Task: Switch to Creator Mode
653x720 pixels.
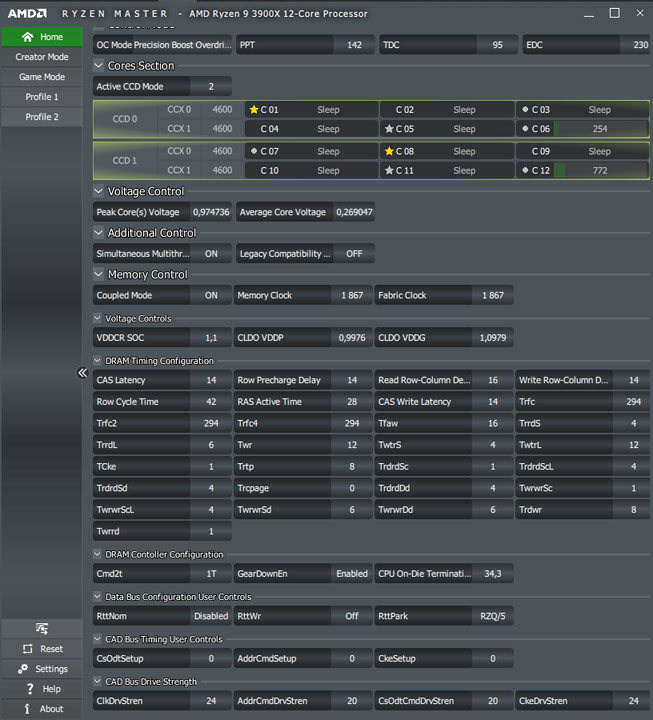Action: point(42,57)
